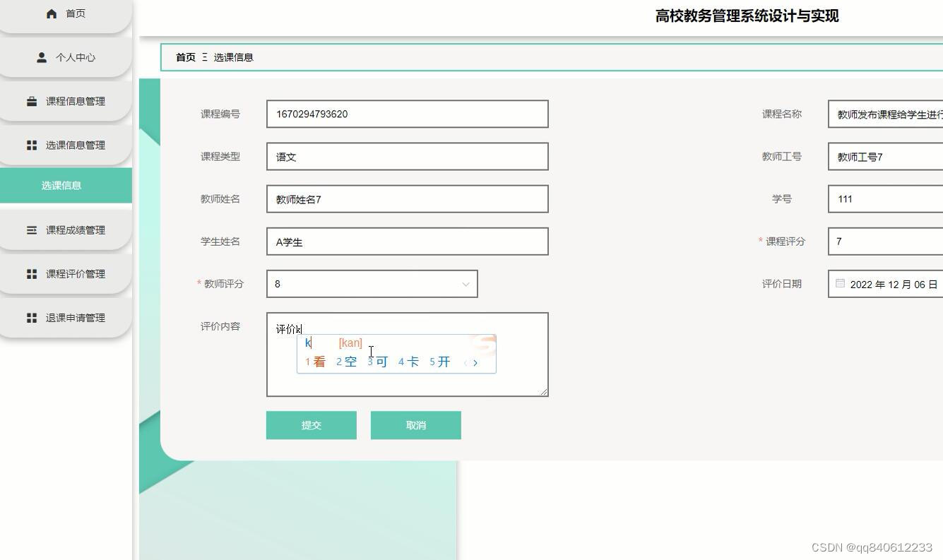Screen dimensions: 943x560
Task: Click the 课程编号 input field
Action: [x=407, y=114]
